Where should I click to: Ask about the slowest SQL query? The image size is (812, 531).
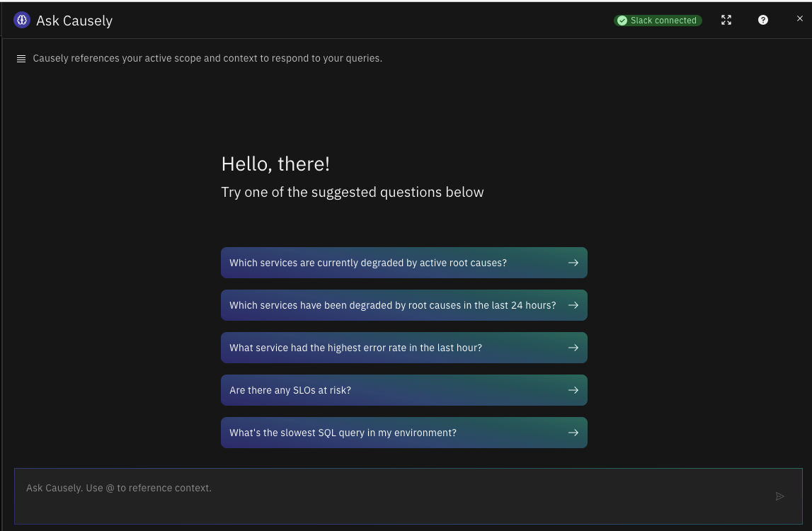404,433
